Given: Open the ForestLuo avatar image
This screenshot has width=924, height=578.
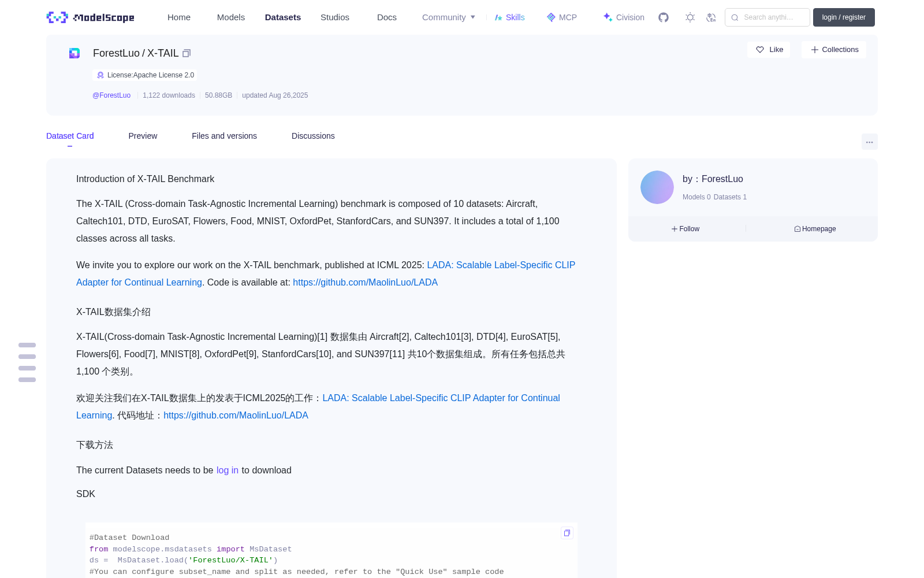Looking at the screenshot, I should pyautogui.click(x=657, y=187).
